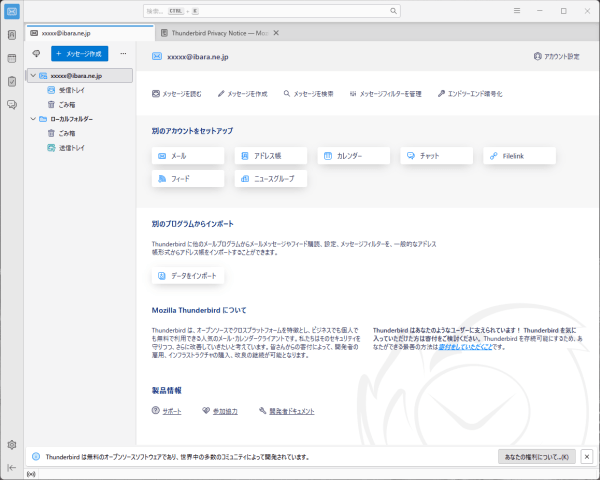Open the Tasks space
The height and width of the screenshot is (480, 600).
point(12,81)
